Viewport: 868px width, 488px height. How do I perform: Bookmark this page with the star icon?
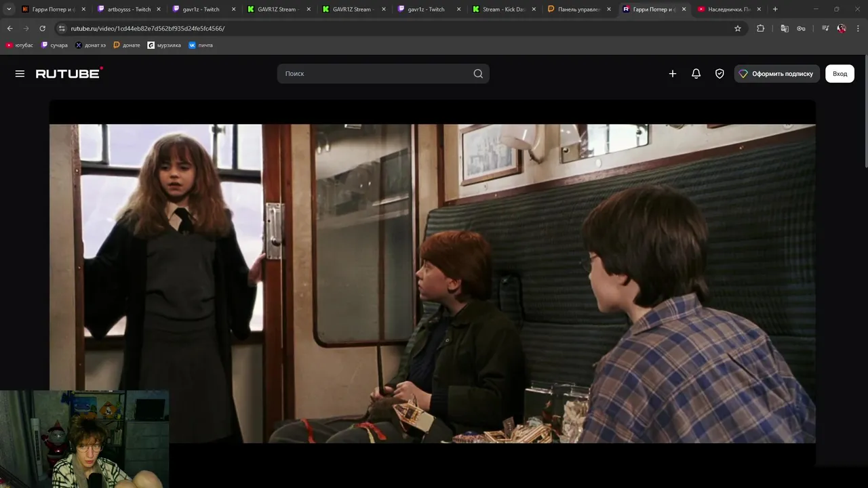tap(738, 28)
